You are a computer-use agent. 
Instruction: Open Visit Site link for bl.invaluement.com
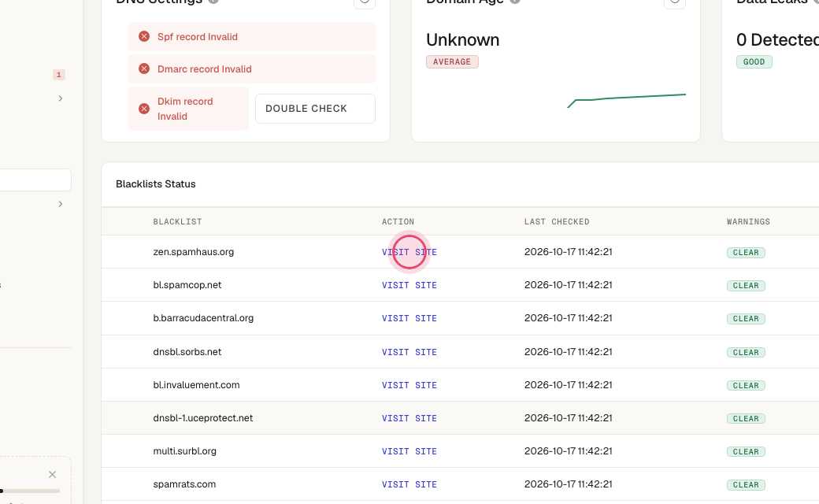409,385
